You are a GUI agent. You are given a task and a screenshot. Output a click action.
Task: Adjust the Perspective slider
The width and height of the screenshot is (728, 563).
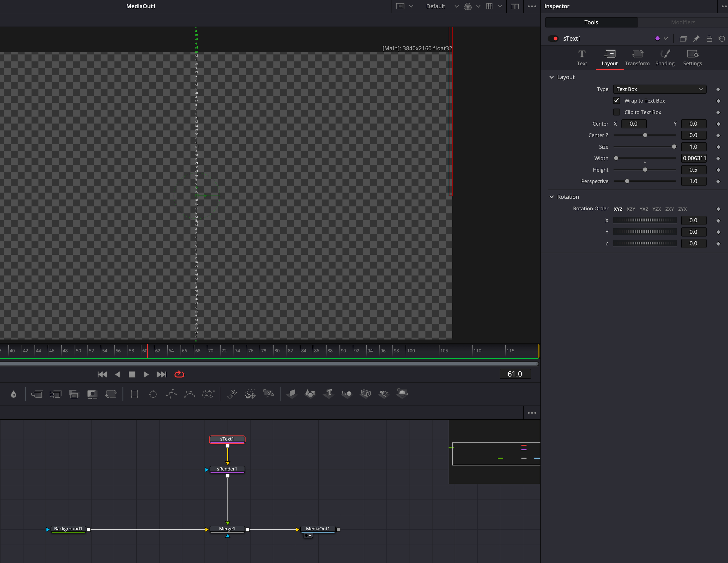[x=645, y=181]
